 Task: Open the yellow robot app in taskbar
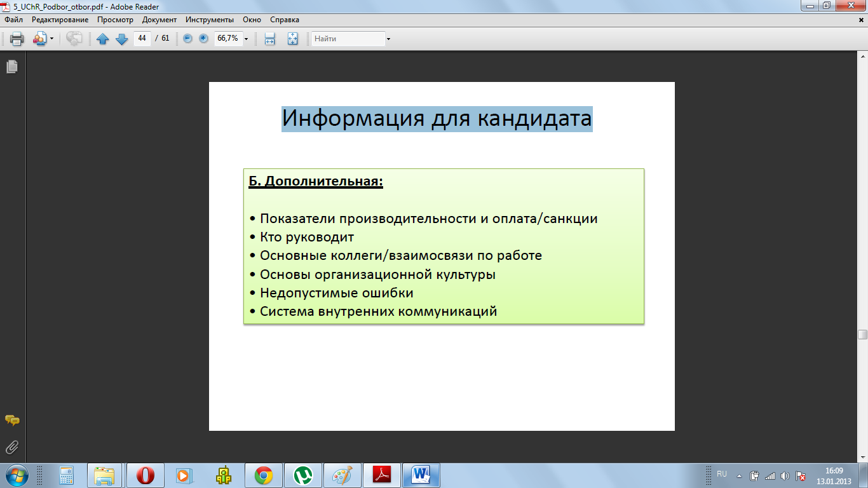223,475
